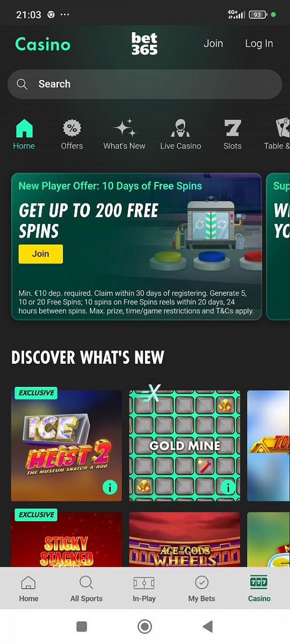Tap the Home house icon in category bar
The height and width of the screenshot is (644, 290).
tap(24, 129)
